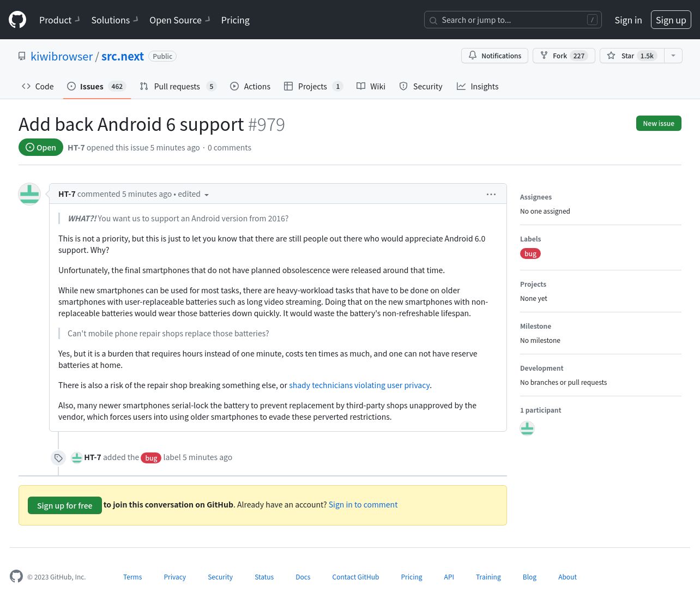Click the footer GitHub logo

[x=16, y=576]
